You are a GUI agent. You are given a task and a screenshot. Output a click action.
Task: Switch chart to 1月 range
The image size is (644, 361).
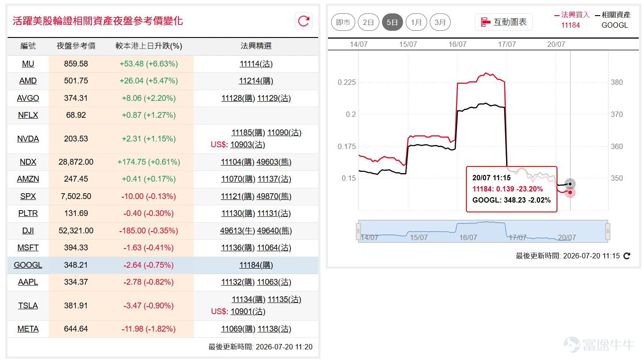[416, 22]
